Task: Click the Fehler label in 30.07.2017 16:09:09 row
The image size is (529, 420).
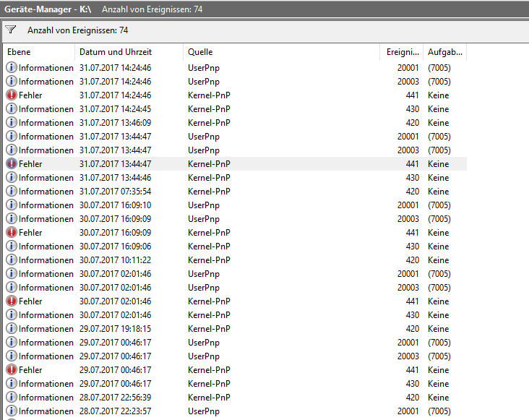Action: pyautogui.click(x=30, y=233)
